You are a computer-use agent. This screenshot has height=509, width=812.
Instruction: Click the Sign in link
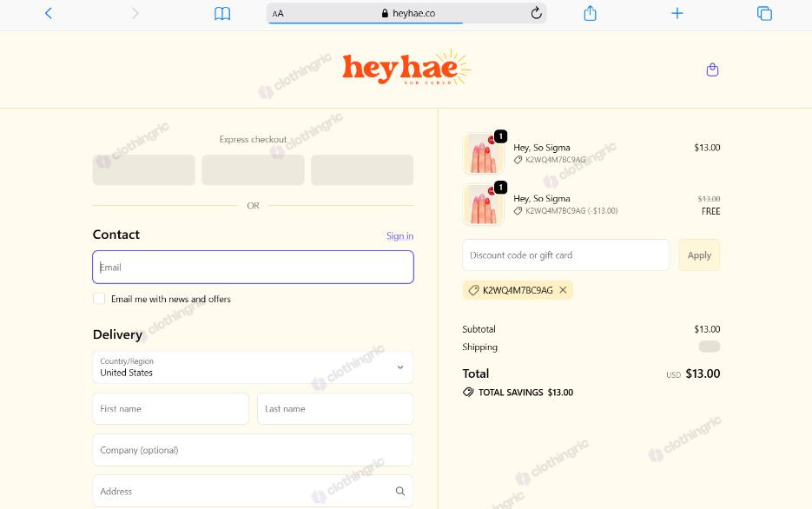point(399,236)
